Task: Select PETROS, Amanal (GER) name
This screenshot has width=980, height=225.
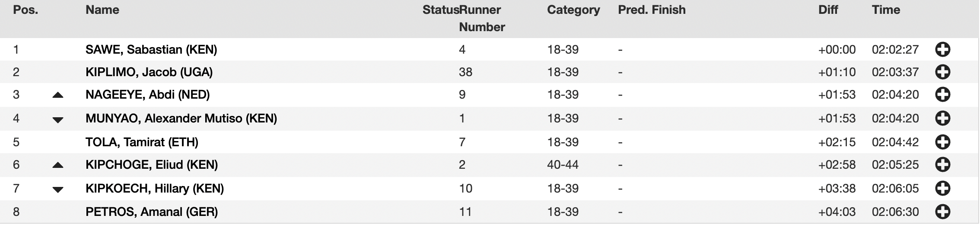Action: 152,212
